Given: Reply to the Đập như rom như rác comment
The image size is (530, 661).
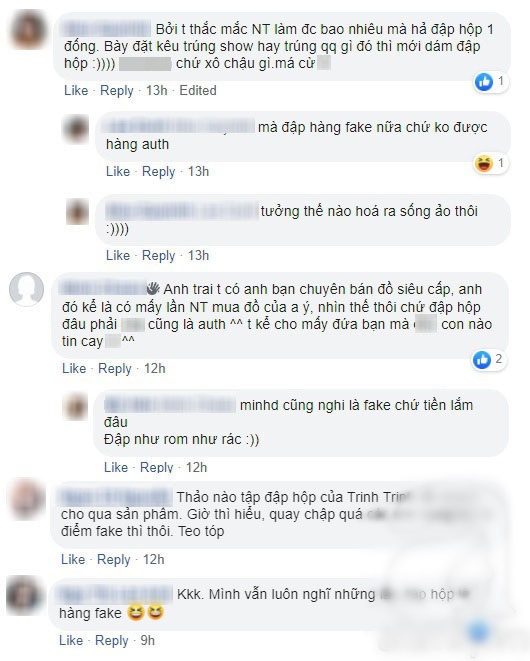Looking at the screenshot, I should 156,467.
